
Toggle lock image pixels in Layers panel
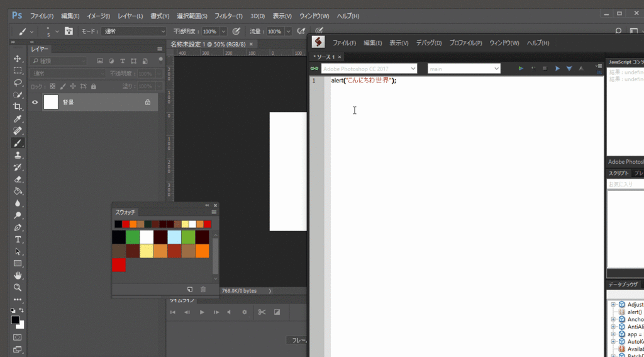coord(63,86)
